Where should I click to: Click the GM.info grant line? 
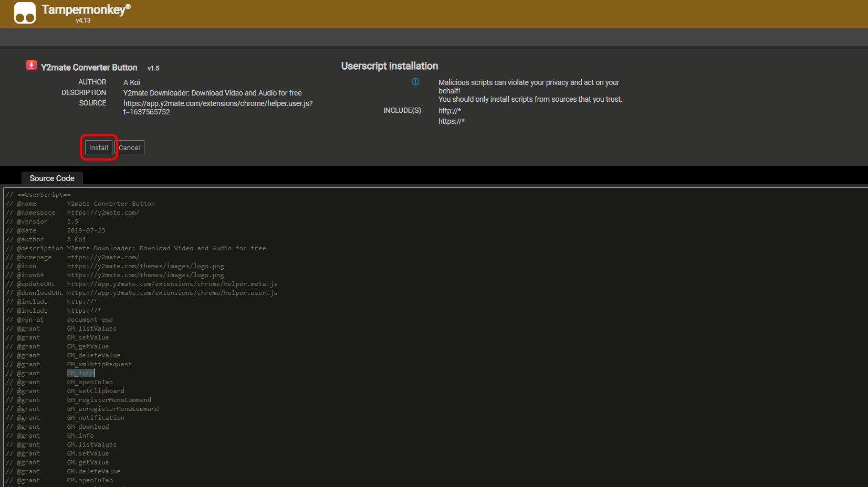coord(50,436)
